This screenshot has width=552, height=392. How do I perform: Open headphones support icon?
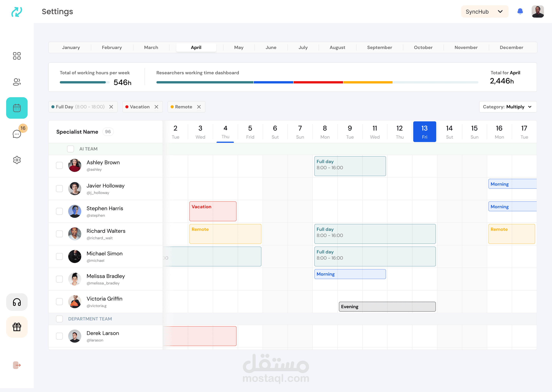(17, 302)
